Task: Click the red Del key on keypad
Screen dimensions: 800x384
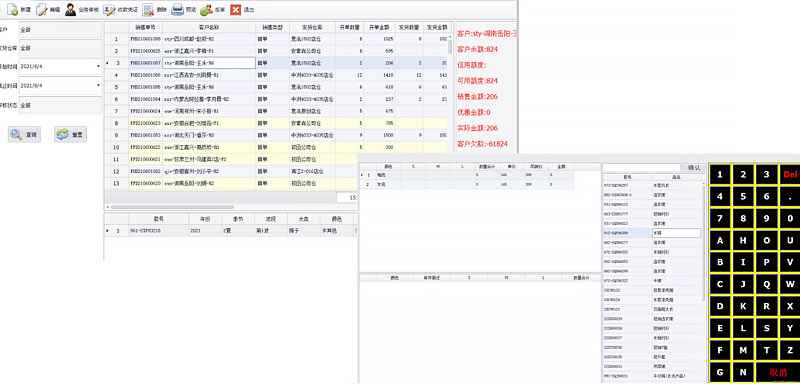Action: click(790, 175)
